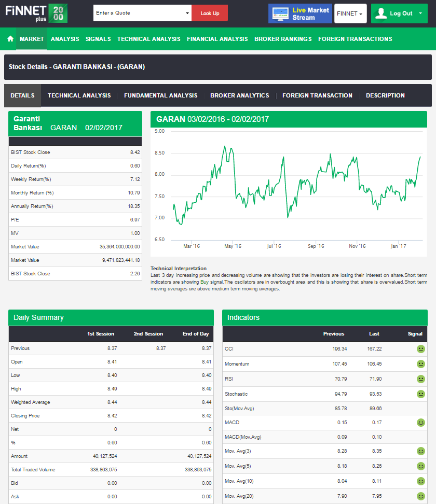Click the Mov. Avg(3) smiley signal icon
This screenshot has width=436, height=504.
click(420, 451)
